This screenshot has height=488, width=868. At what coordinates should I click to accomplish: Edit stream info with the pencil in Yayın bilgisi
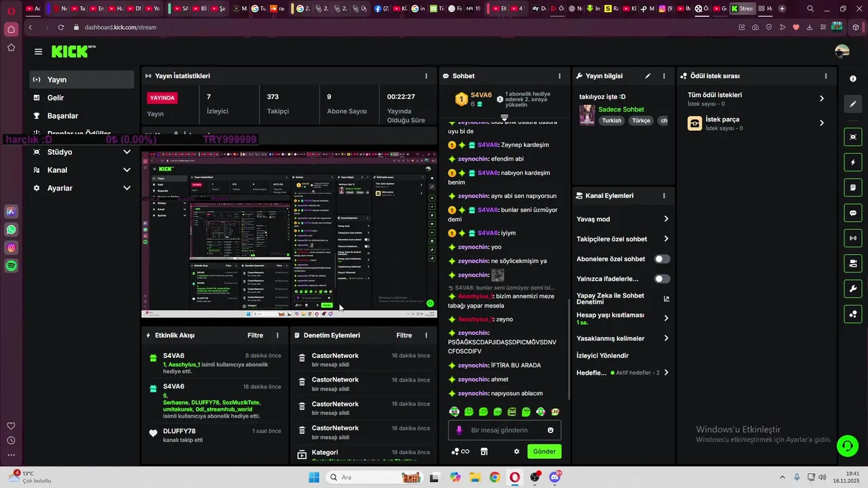click(x=648, y=76)
